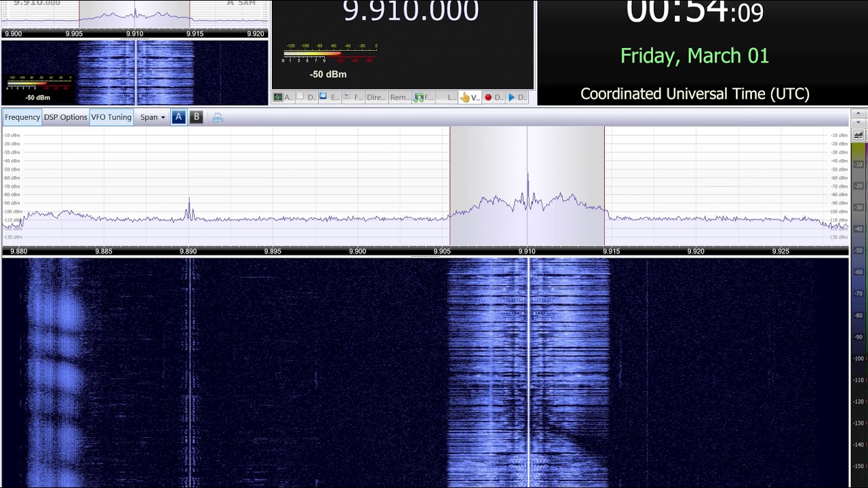Viewport: 868px width, 488px height.
Task: Click the 9.890 signal peak in the spectrum
Action: (x=189, y=207)
